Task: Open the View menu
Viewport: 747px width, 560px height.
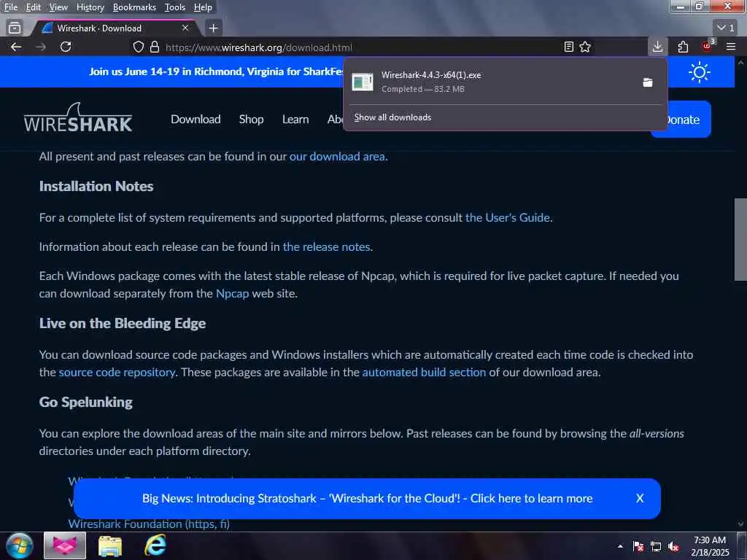Action: (x=58, y=7)
